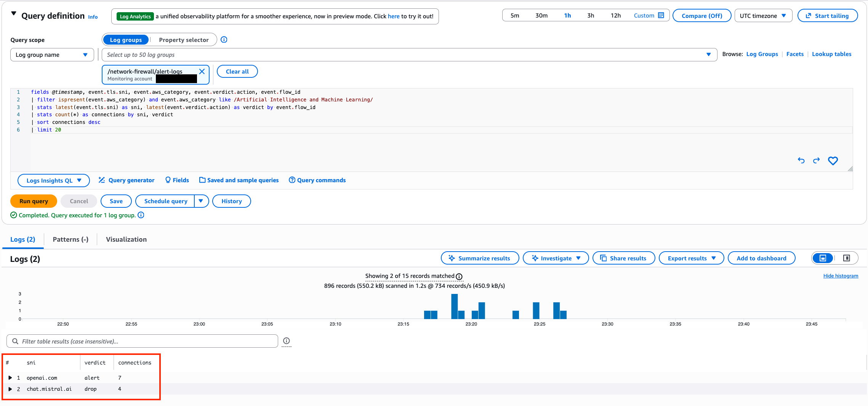Expand row 1 openai.com
The image size is (868, 406).
pyautogui.click(x=10, y=378)
